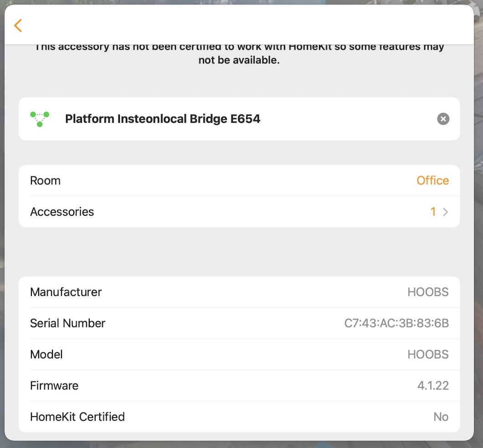Open the Office room selector
This screenshot has width=483, height=448.
[432, 180]
